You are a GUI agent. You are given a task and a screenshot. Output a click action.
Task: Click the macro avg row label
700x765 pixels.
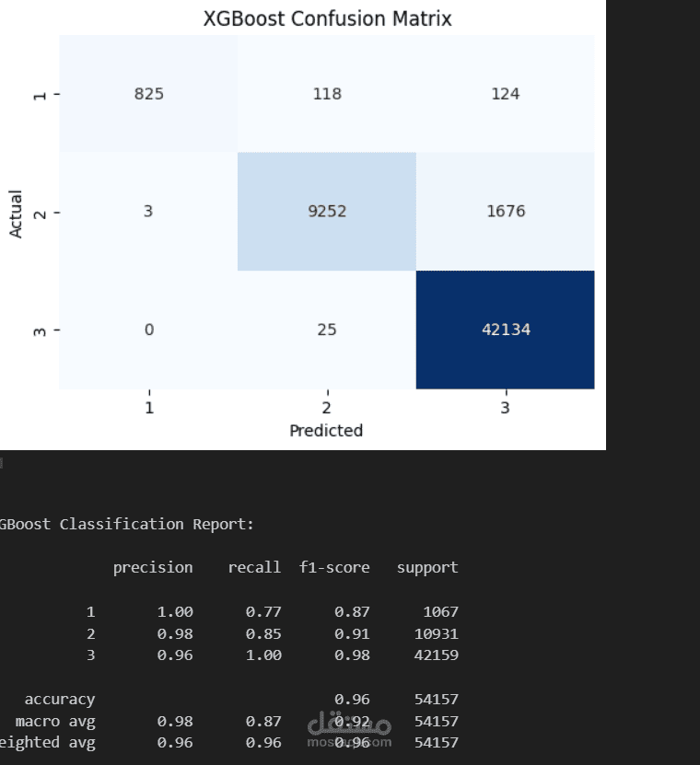click(x=55, y=721)
